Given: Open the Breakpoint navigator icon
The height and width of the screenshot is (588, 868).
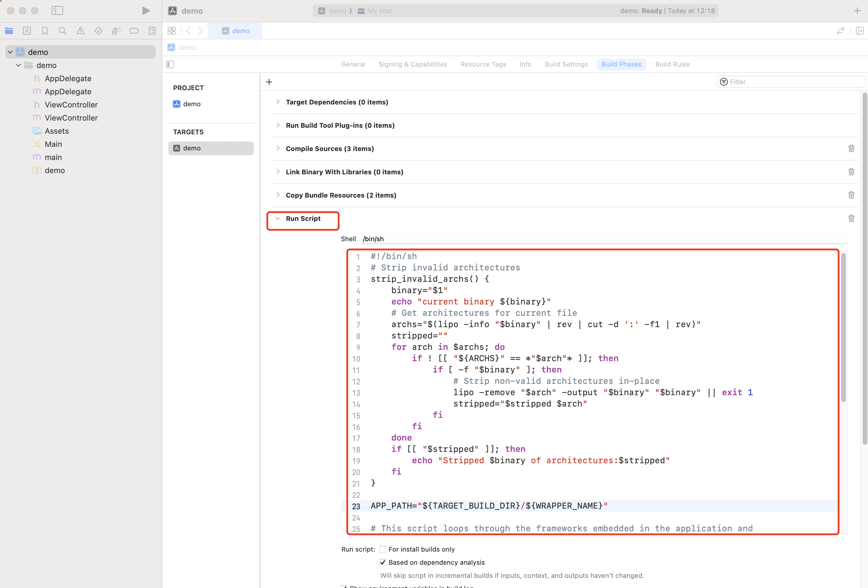Looking at the screenshot, I should pyautogui.click(x=134, y=31).
